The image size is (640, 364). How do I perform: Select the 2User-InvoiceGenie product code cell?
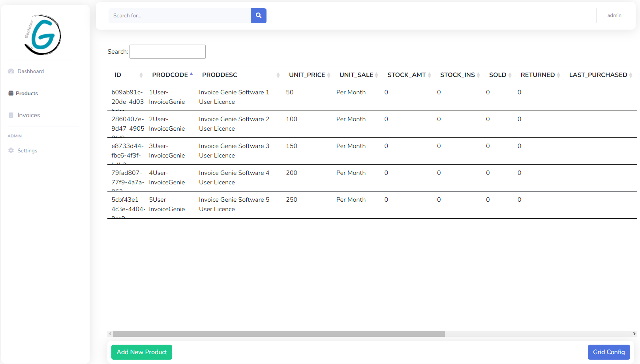pos(167,124)
